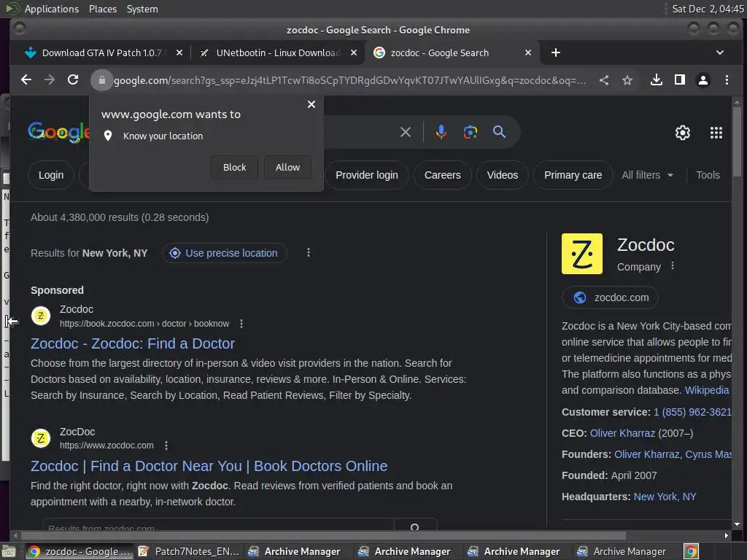
Task: Expand the All filters dropdown
Action: tap(648, 175)
